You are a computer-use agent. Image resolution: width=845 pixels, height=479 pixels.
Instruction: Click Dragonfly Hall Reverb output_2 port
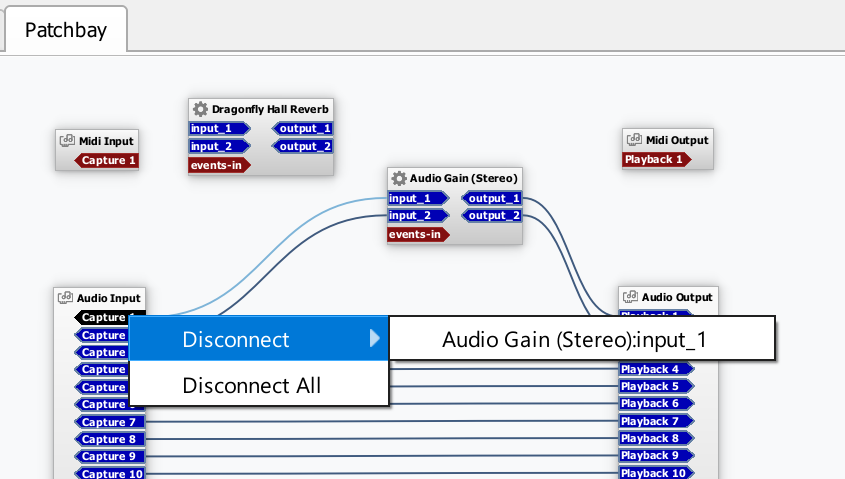pyautogui.click(x=304, y=146)
